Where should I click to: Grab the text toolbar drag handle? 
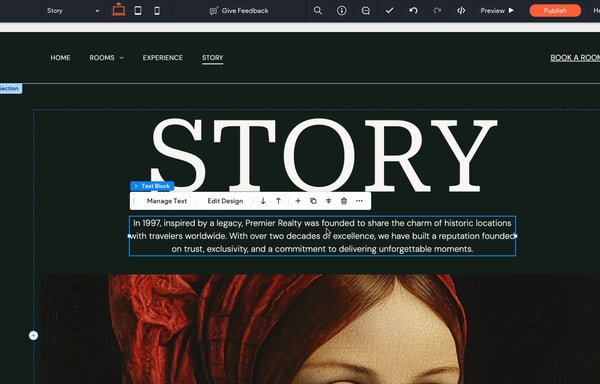[134, 201]
